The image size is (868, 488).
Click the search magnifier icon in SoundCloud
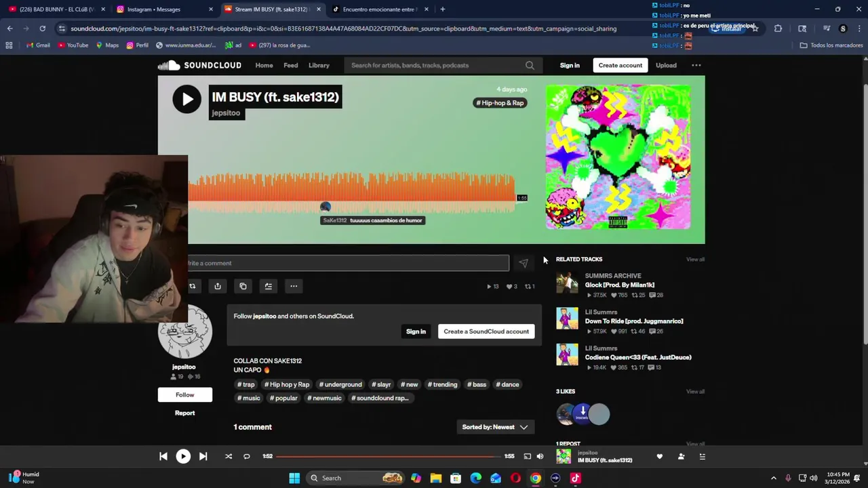tap(530, 66)
